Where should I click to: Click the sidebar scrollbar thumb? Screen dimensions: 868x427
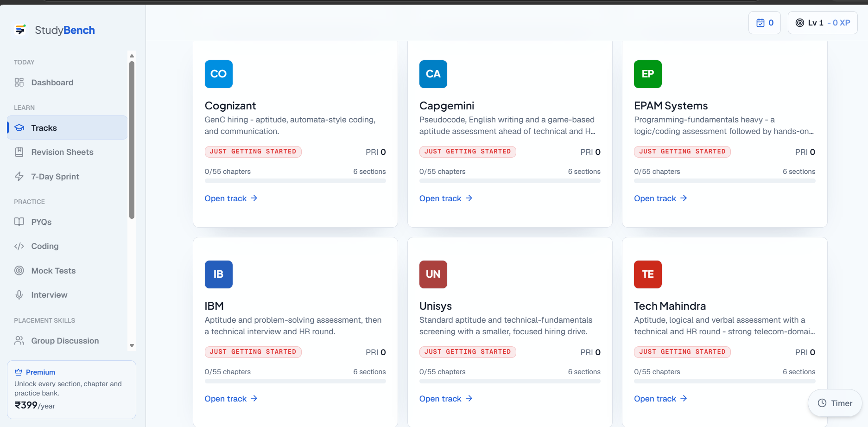(x=132, y=139)
